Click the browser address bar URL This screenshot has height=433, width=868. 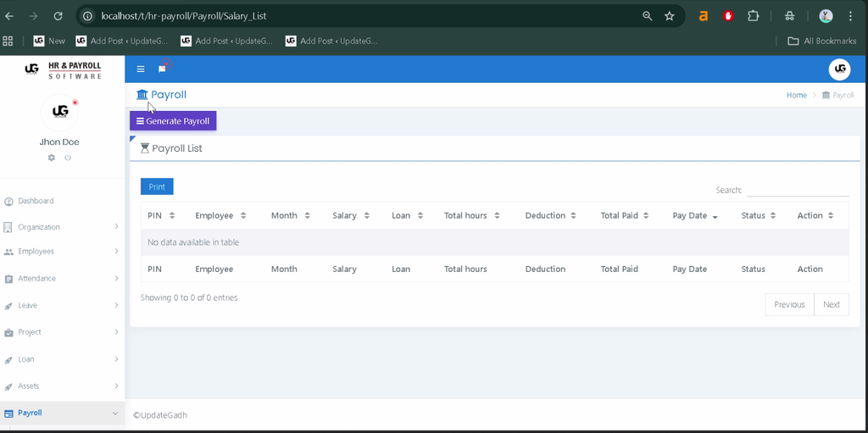pyautogui.click(x=184, y=16)
